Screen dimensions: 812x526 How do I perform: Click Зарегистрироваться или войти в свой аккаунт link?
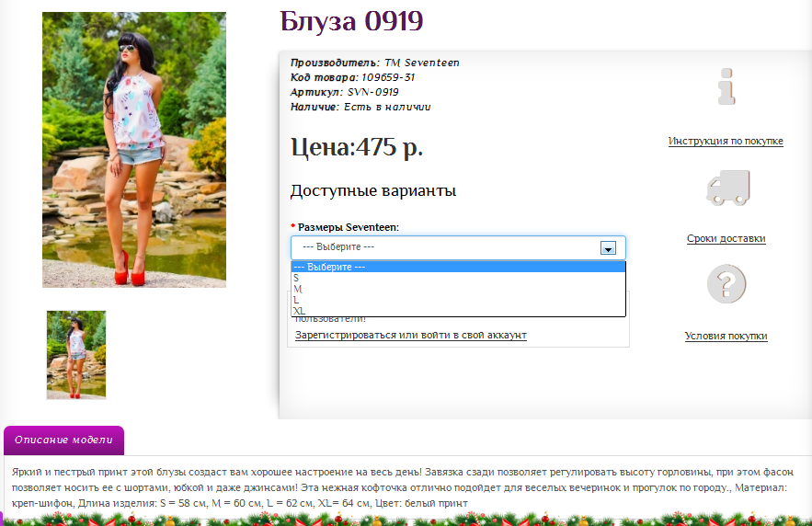coord(411,335)
